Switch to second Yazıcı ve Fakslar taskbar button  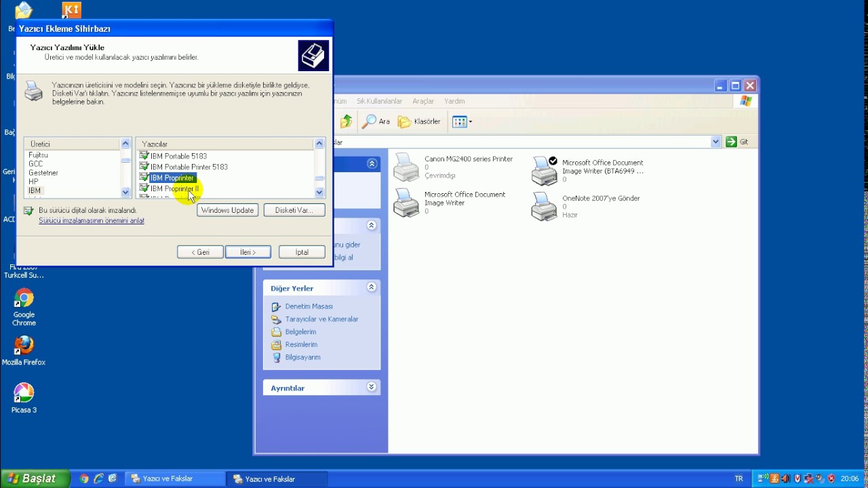[x=278, y=479]
